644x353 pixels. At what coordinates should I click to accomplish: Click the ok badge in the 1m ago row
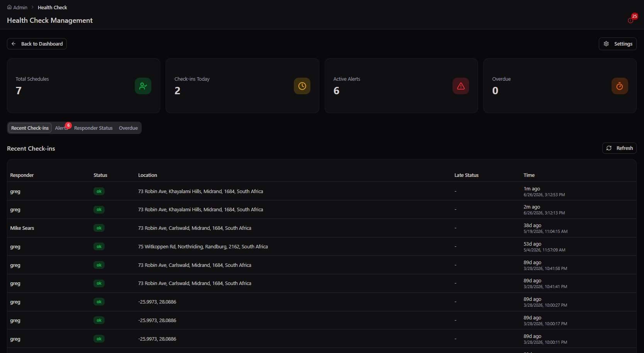click(99, 191)
